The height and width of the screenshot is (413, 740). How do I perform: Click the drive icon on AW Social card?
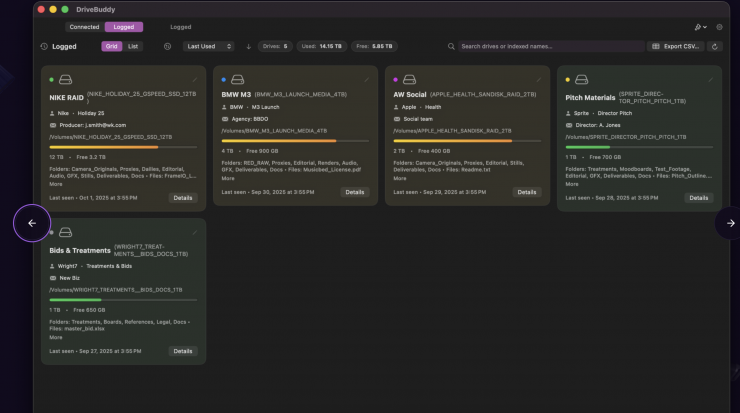coord(410,79)
